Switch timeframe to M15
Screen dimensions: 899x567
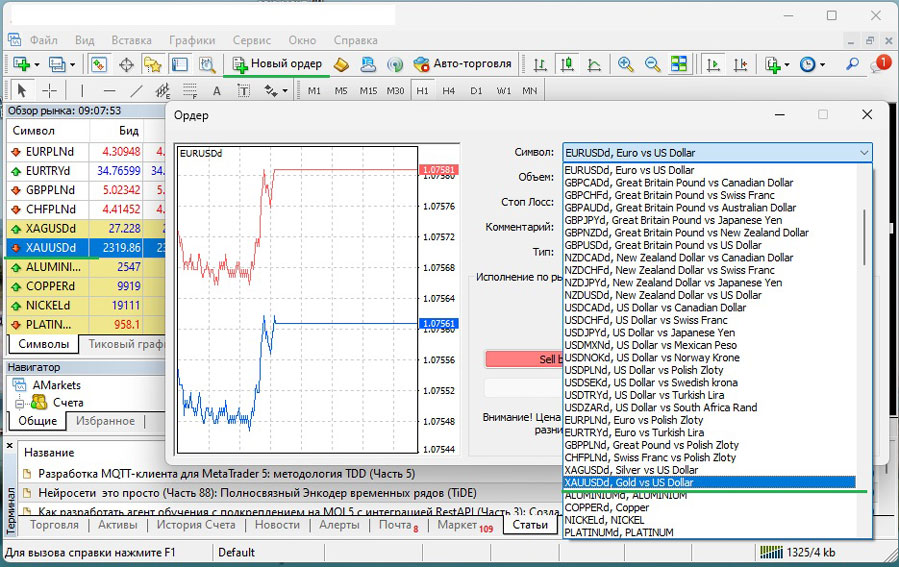[x=368, y=91]
